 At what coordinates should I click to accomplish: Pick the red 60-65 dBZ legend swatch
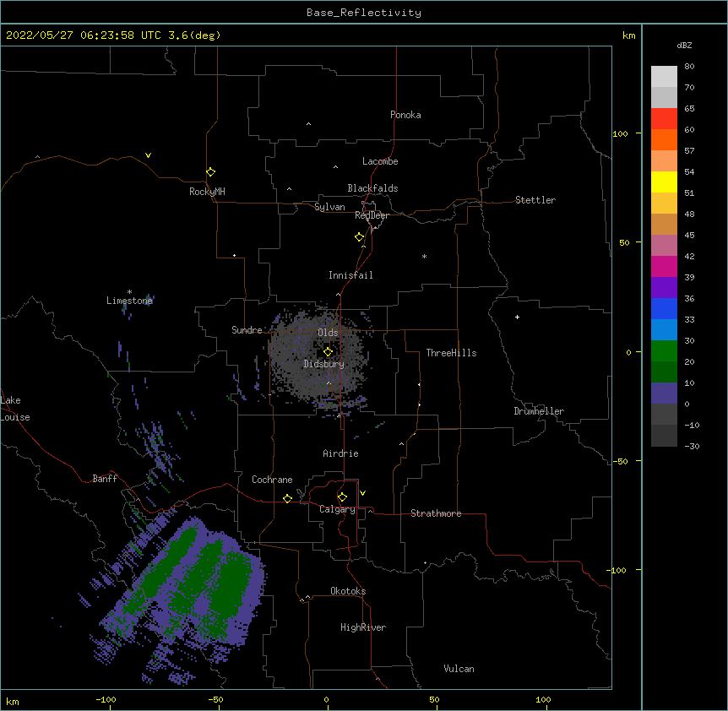coord(664,118)
